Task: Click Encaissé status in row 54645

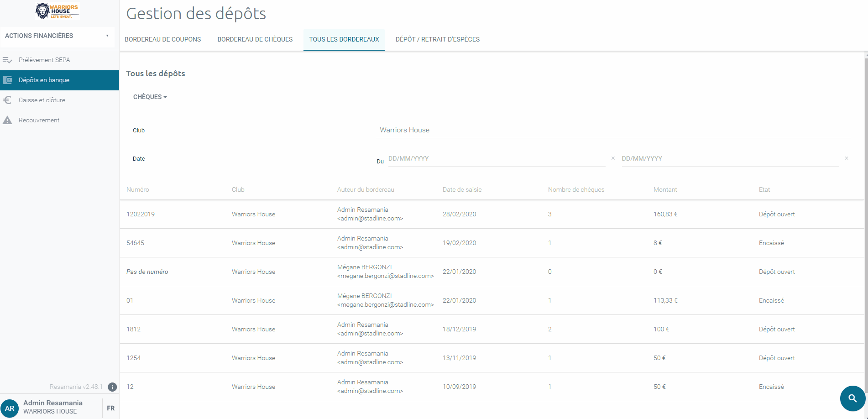Action: coord(771,243)
